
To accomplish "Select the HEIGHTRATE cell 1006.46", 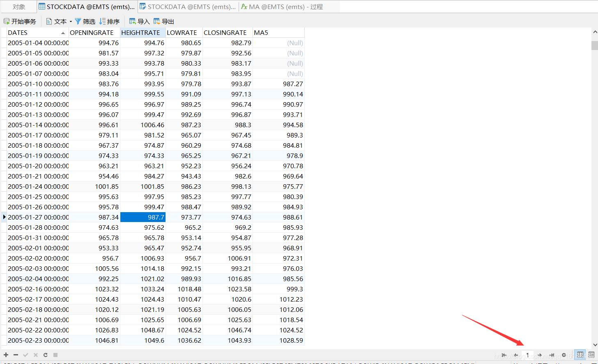I will 143,125.
